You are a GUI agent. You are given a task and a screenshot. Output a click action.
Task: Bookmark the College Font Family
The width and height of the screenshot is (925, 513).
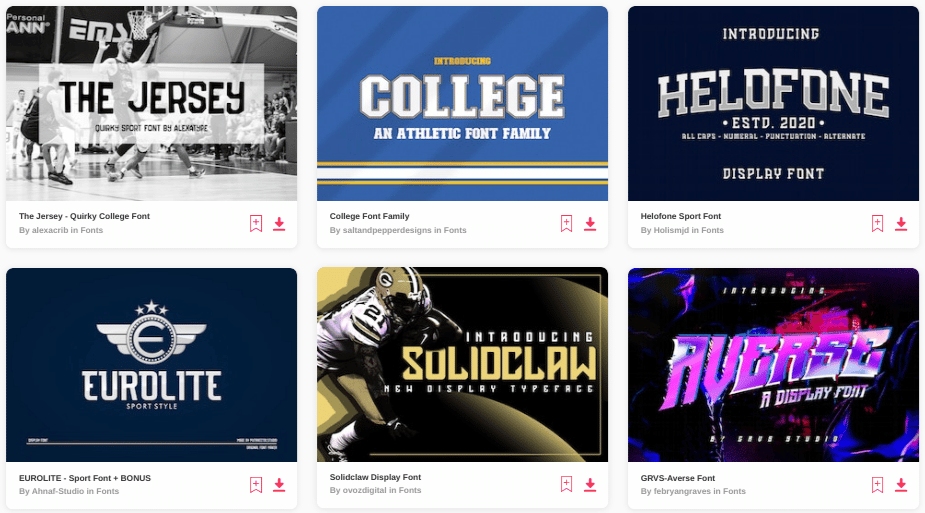click(x=566, y=223)
